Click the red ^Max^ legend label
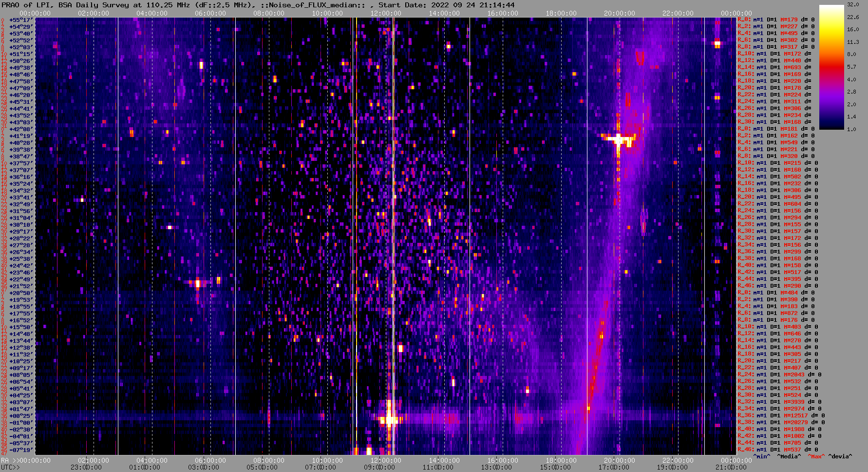Viewport: 868px width, 472px height. 816,456
